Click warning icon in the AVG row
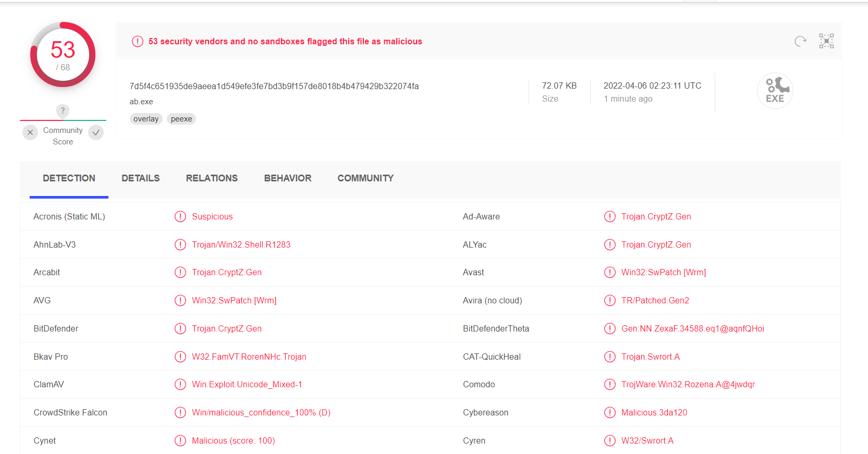The width and height of the screenshot is (868, 454). (180, 300)
